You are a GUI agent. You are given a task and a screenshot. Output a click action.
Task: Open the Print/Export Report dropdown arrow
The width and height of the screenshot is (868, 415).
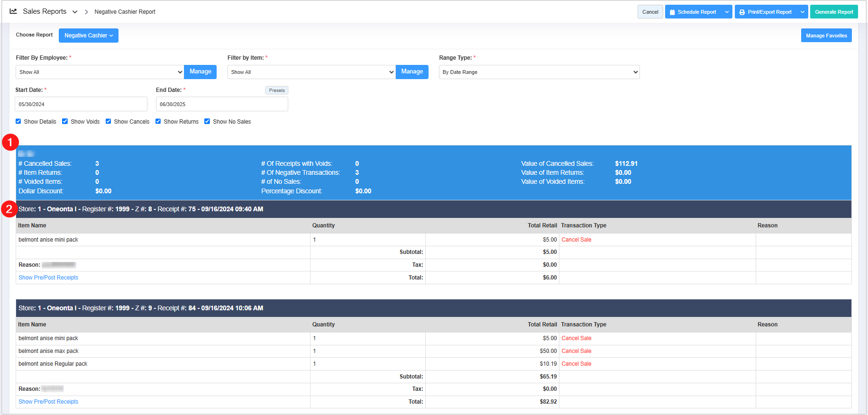coord(802,12)
